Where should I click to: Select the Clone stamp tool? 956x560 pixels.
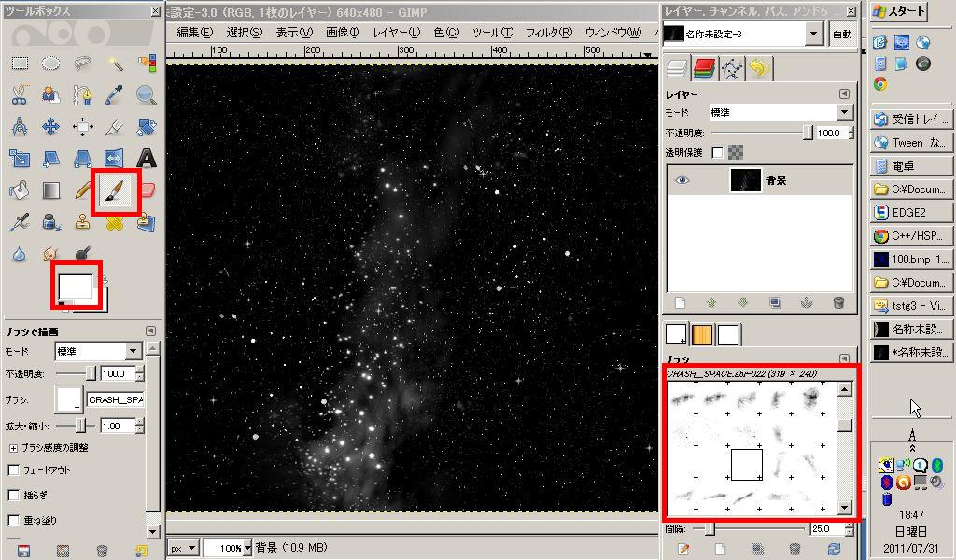(83, 222)
